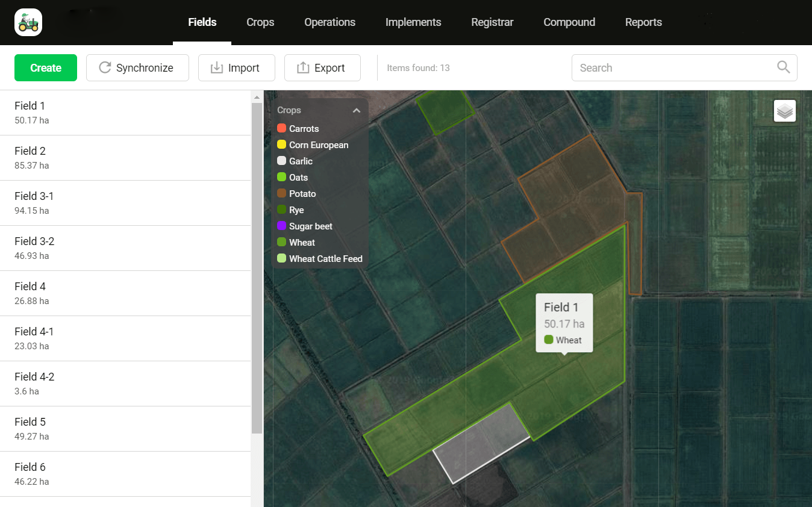This screenshot has width=812, height=507.
Task: Click the field list scrollbar up arrow
Action: pos(257,97)
